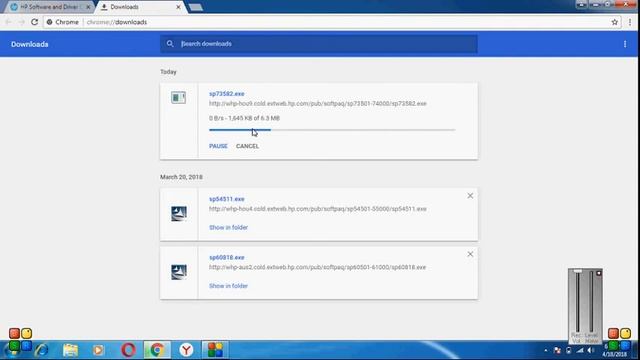Click the 'Today' date heading
Image resolution: width=640 pixels, height=360 pixels.
[x=168, y=72]
